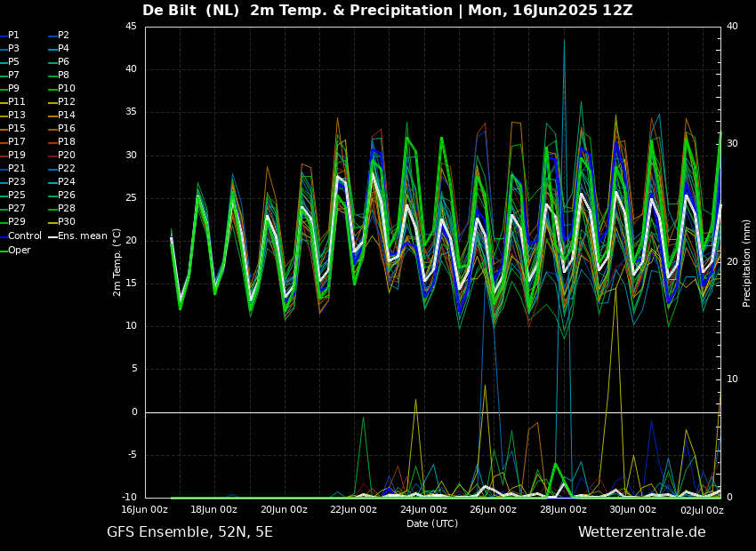756x551 pixels.
Task: Click the 02Jul 00z date label
Action: pyautogui.click(x=702, y=510)
